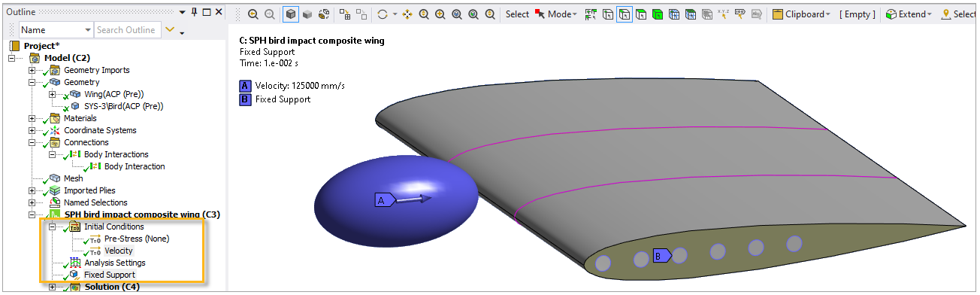Collapse the Body Interactions node
Image resolution: width=980 pixels, height=295 pixels.
[52, 154]
